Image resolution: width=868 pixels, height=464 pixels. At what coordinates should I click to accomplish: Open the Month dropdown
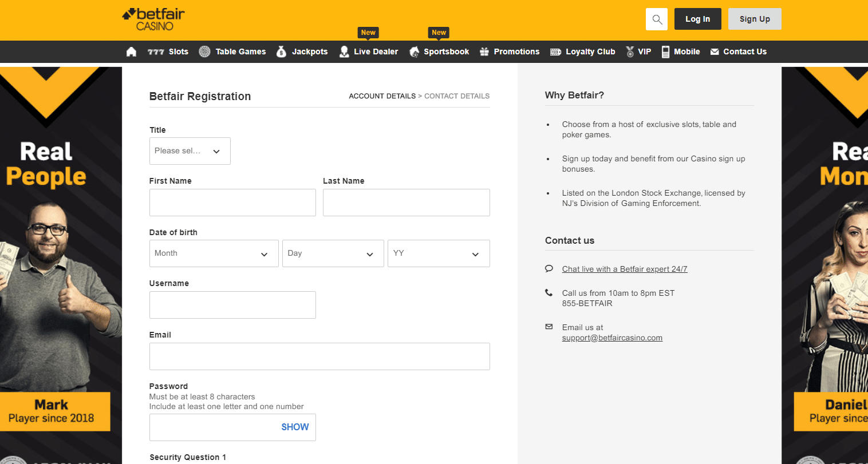coord(214,253)
